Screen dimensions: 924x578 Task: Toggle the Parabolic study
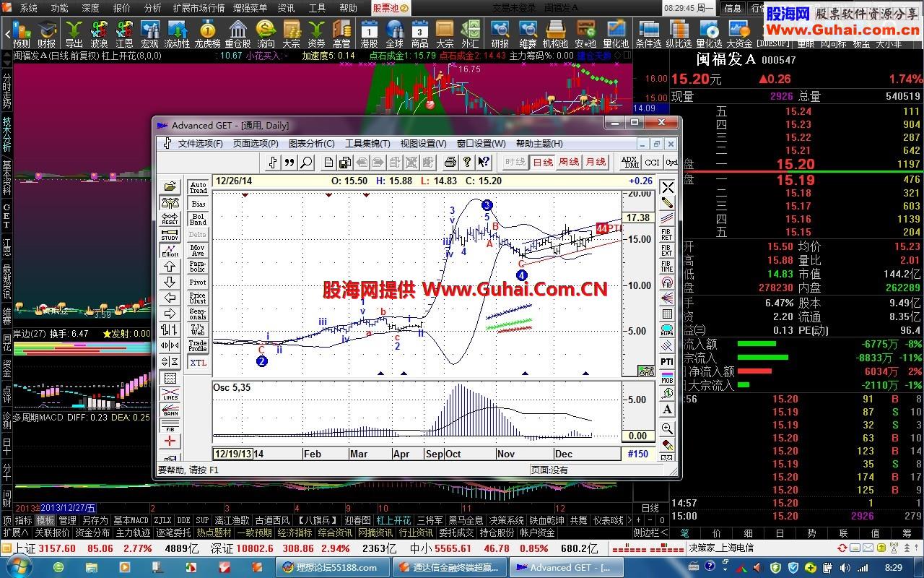(x=198, y=267)
